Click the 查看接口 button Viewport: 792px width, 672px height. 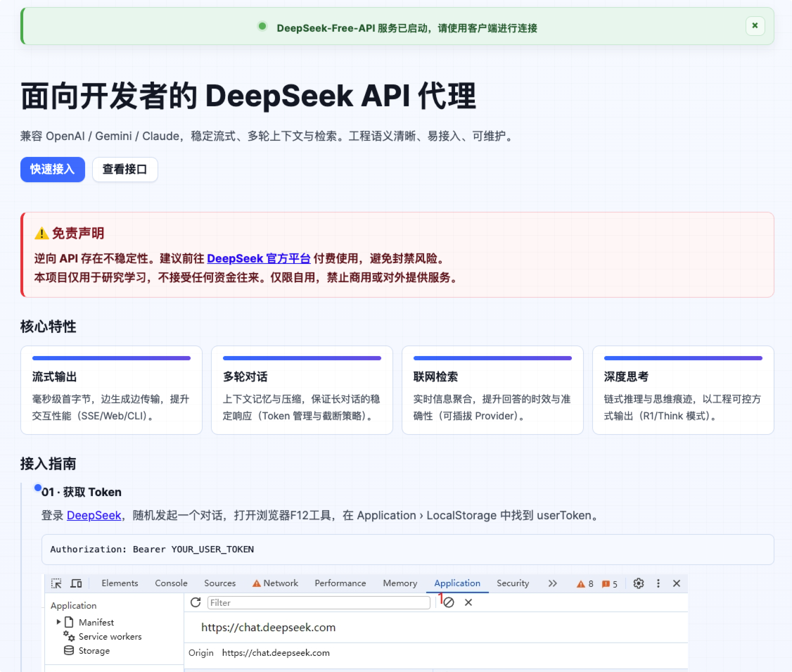(124, 170)
